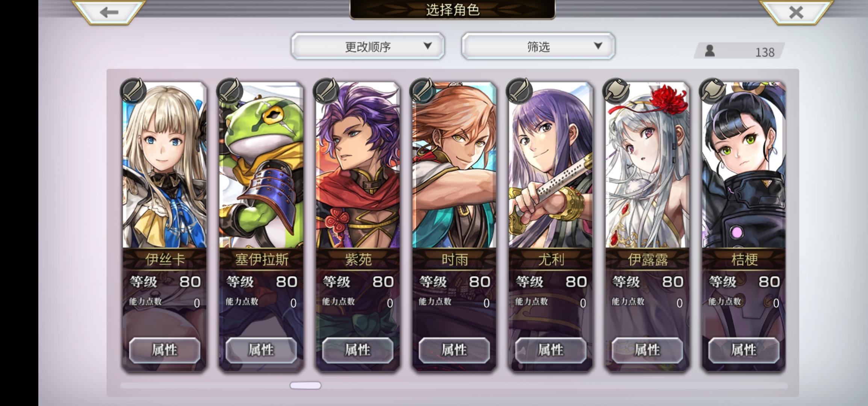Click the horizontal scrollbar thumb below cards
The height and width of the screenshot is (406, 868).
click(x=305, y=385)
